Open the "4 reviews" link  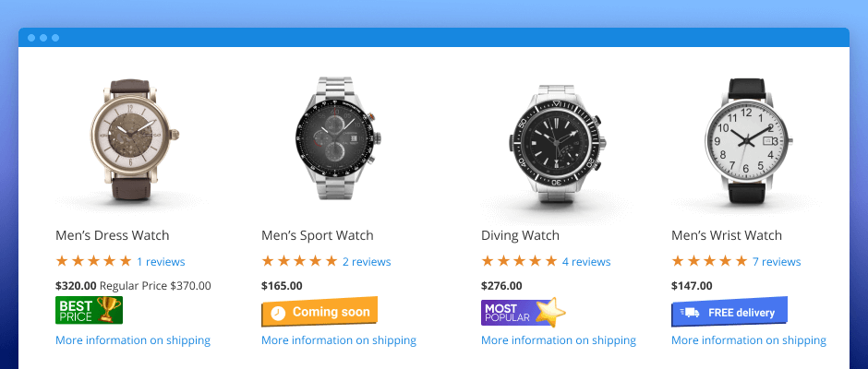586,262
